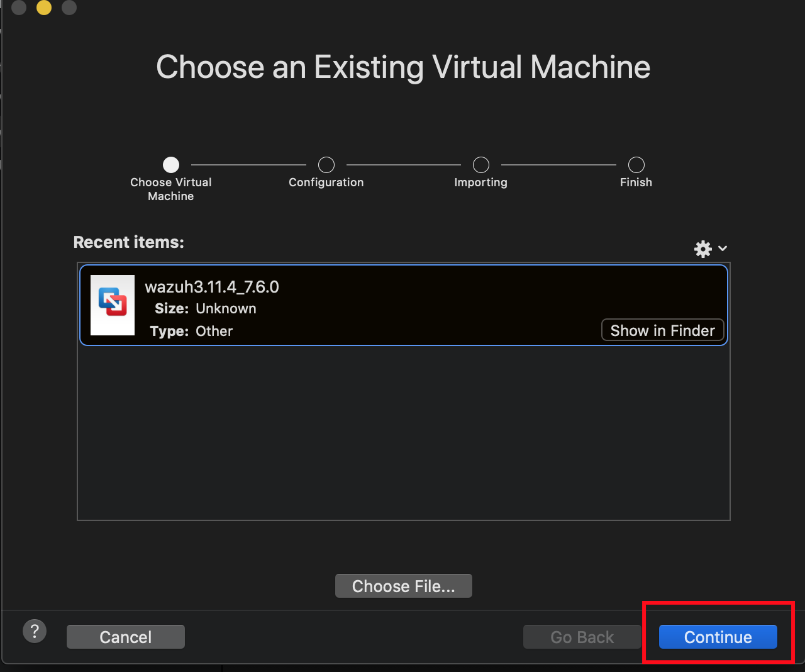Click the VMware Fusion icon for wazuh3.11.4_7.6.0
The width and height of the screenshot is (805, 672).
pos(113,305)
